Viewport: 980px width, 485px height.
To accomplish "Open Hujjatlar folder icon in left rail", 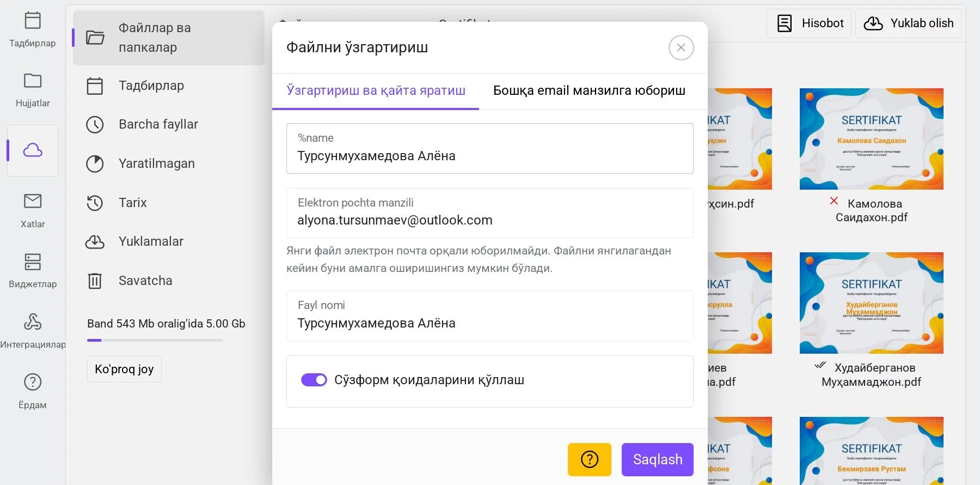I will (33, 81).
